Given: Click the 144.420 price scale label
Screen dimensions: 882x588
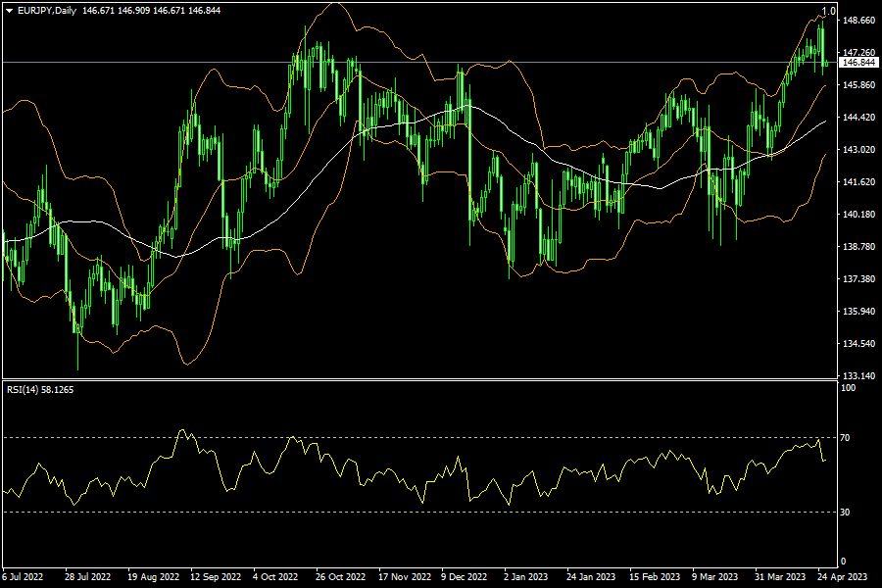Looking at the screenshot, I should (x=858, y=117).
